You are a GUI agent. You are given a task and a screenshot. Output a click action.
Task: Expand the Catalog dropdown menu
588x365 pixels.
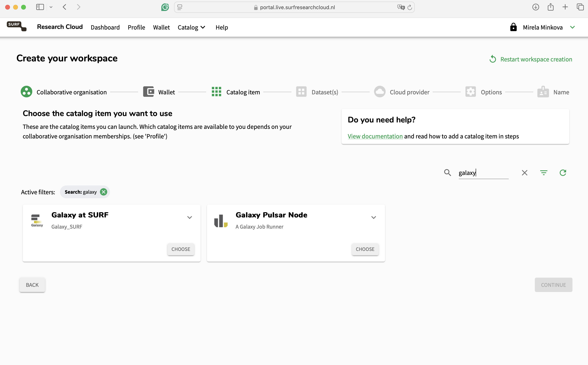(x=191, y=27)
